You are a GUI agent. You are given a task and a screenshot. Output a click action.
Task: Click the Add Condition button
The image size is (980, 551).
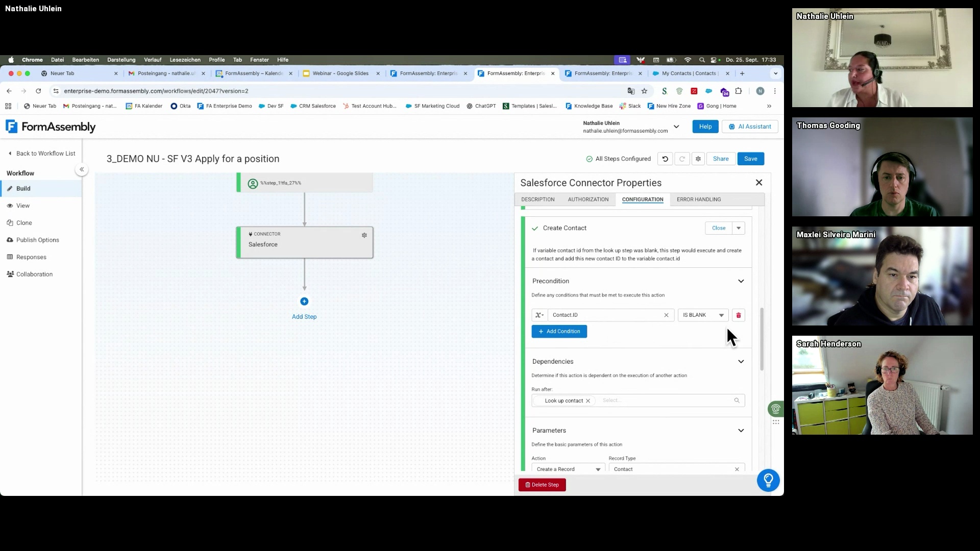point(559,332)
